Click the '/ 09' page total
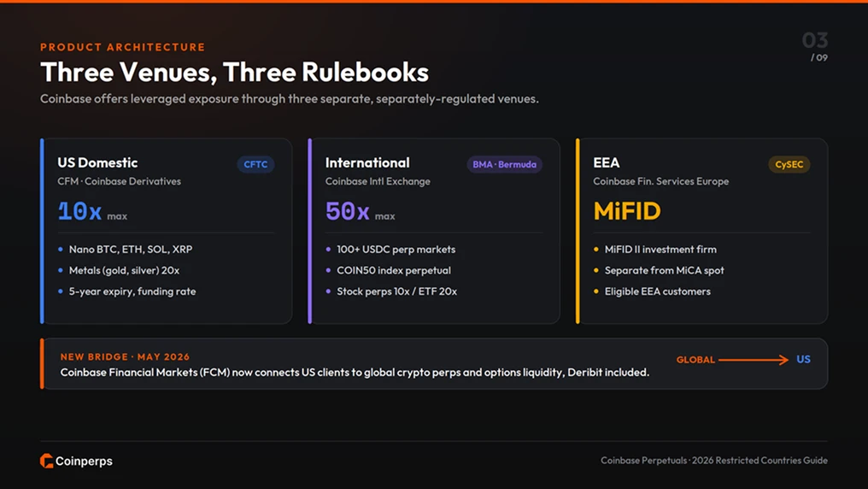The width and height of the screenshot is (868, 489). point(819,57)
